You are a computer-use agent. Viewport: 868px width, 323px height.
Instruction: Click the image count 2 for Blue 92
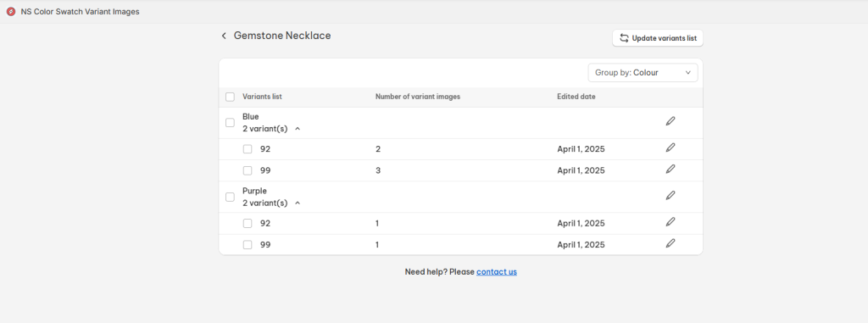pos(378,149)
